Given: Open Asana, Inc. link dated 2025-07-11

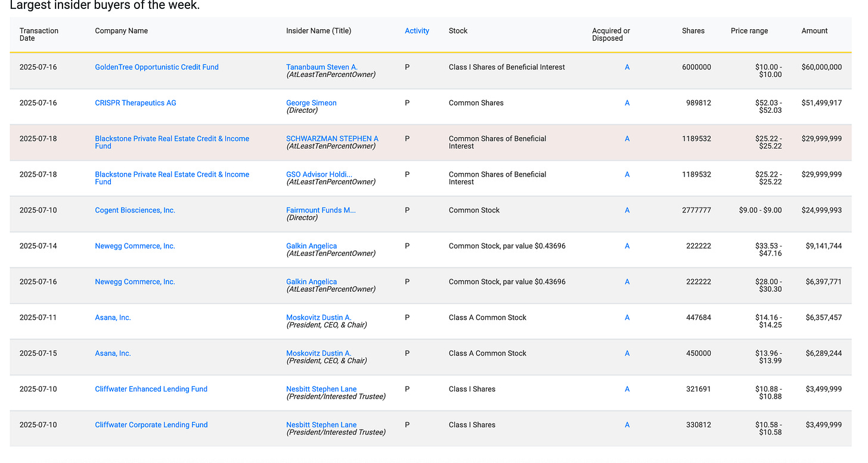Looking at the screenshot, I should (x=113, y=318).
